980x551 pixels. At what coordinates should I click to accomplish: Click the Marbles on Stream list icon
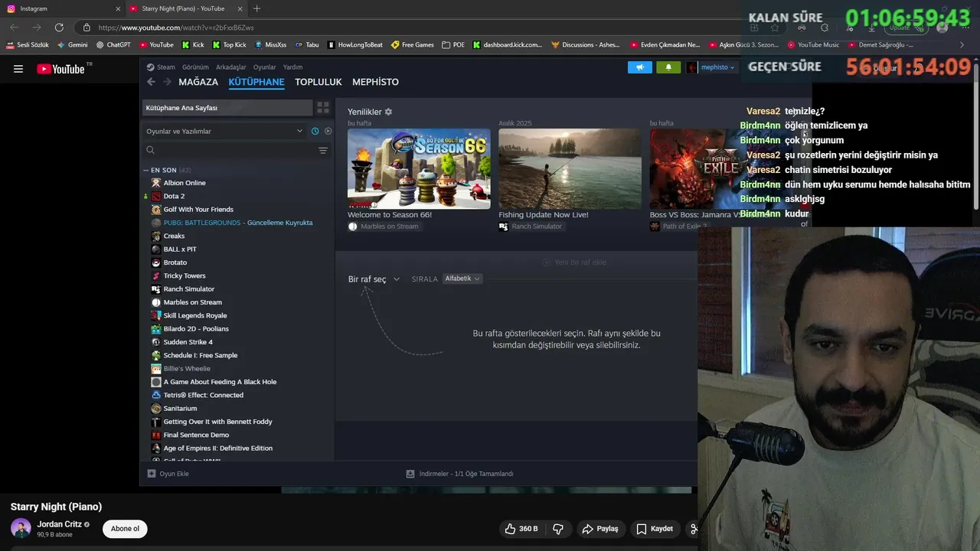(156, 302)
